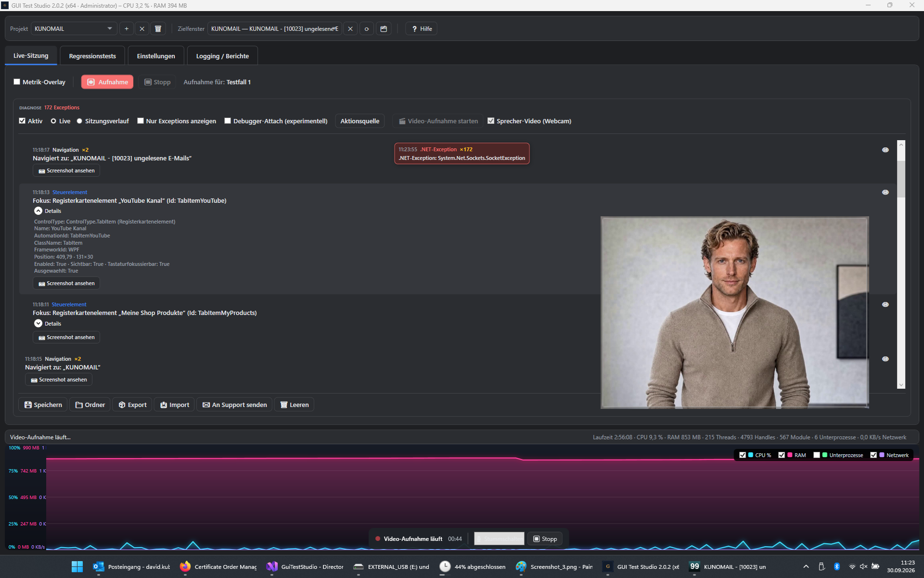
Task: Open the Projekt KUNOMAIL dropdown
Action: pos(74,29)
